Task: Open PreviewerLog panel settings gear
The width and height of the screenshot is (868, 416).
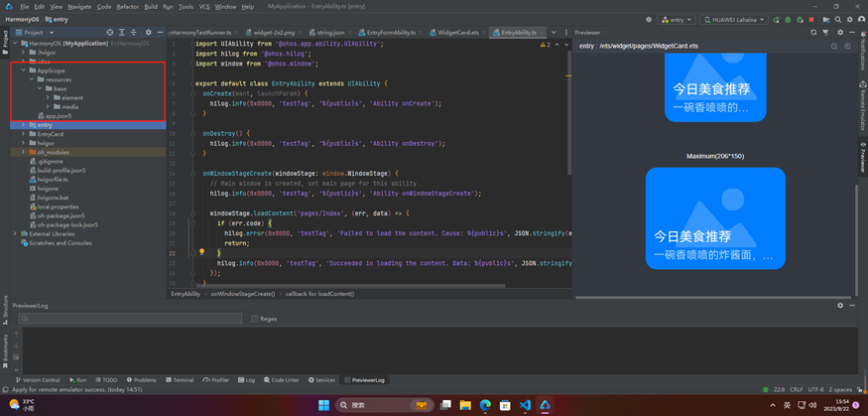Action: pyautogui.click(x=840, y=305)
